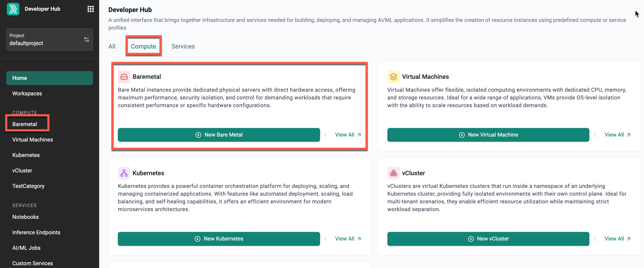Click the Virtual Machines layers icon

click(393, 77)
